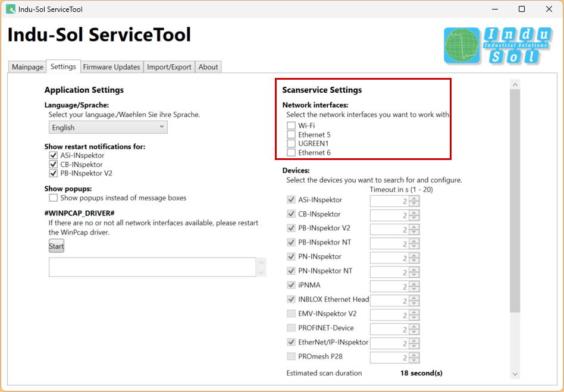Enable Show popups instead of message boxes
The image size is (564, 392).
point(53,198)
